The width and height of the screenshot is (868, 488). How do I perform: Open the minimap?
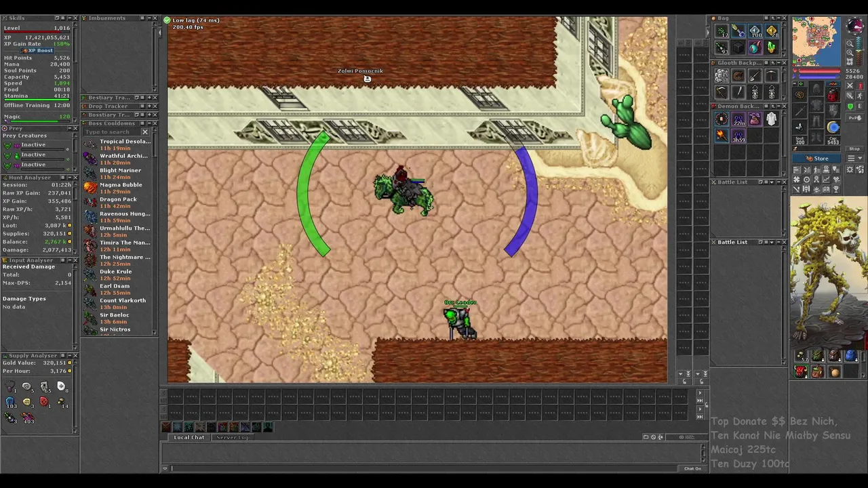tap(816, 41)
